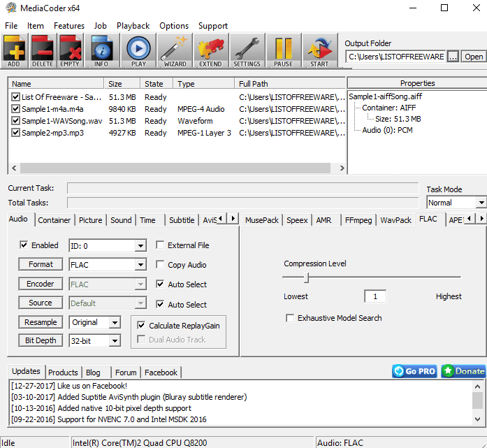The width and height of the screenshot is (487, 448).
Task: Click the DELETE item toolbar icon
Action: [x=43, y=51]
